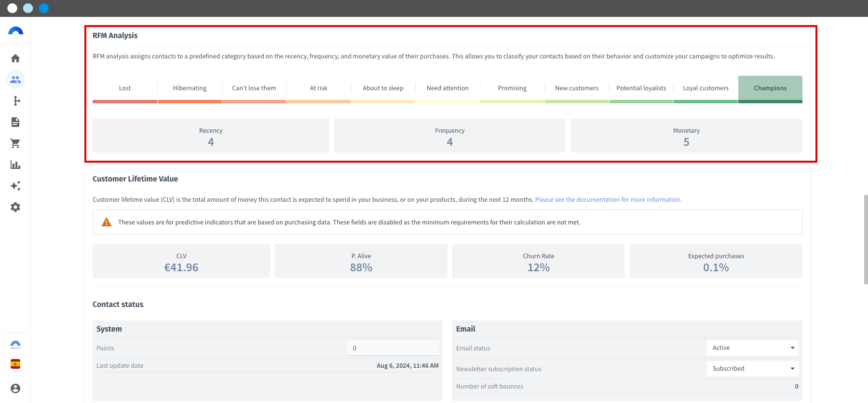Viewport: 868px width, 403px height.
Task: Click the System panel heading
Action: (109, 329)
